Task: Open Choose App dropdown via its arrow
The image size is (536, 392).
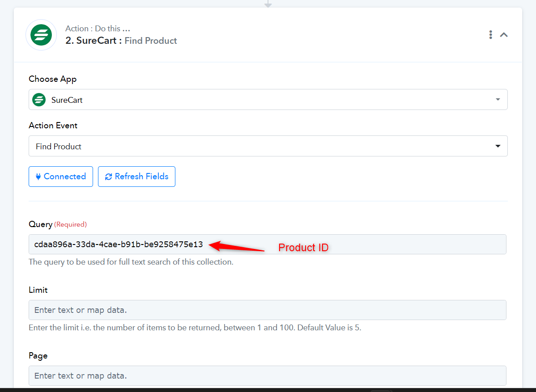Action: point(498,100)
